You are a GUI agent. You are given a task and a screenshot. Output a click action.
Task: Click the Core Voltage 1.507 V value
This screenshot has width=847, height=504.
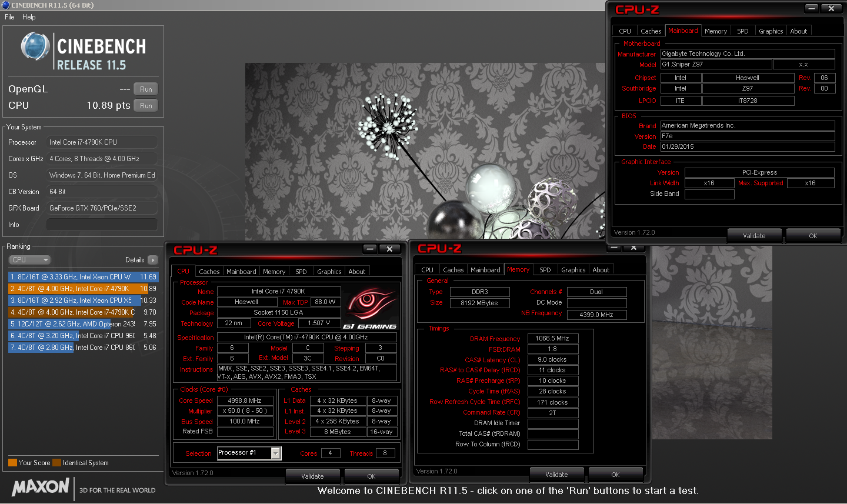pos(319,323)
